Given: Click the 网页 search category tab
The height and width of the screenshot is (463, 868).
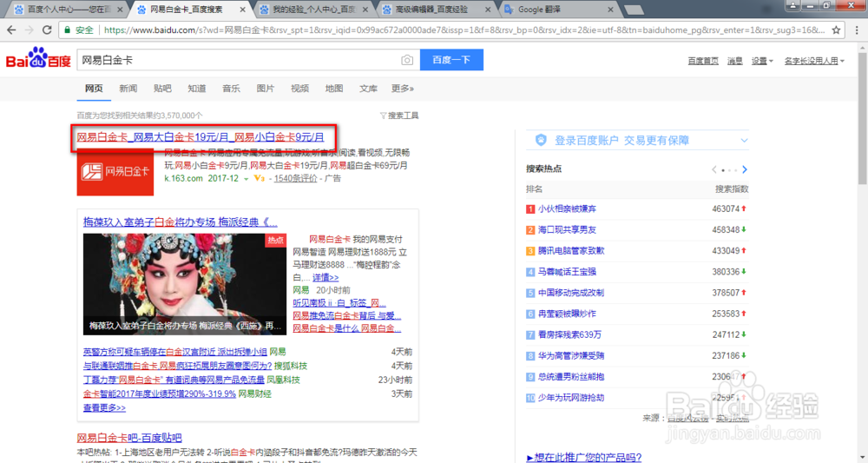Looking at the screenshot, I should pos(94,89).
